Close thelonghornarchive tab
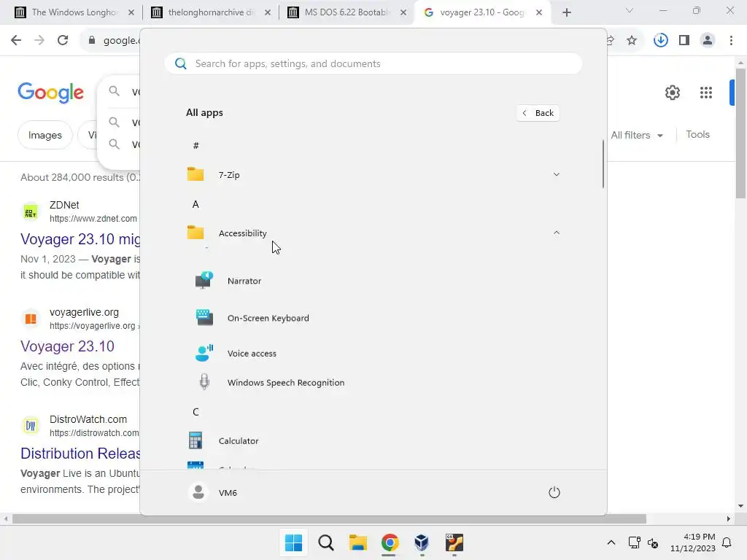 click(267, 12)
